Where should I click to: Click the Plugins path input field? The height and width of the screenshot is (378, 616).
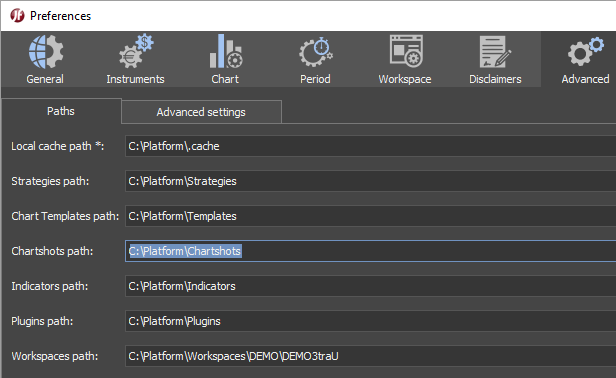(370, 321)
